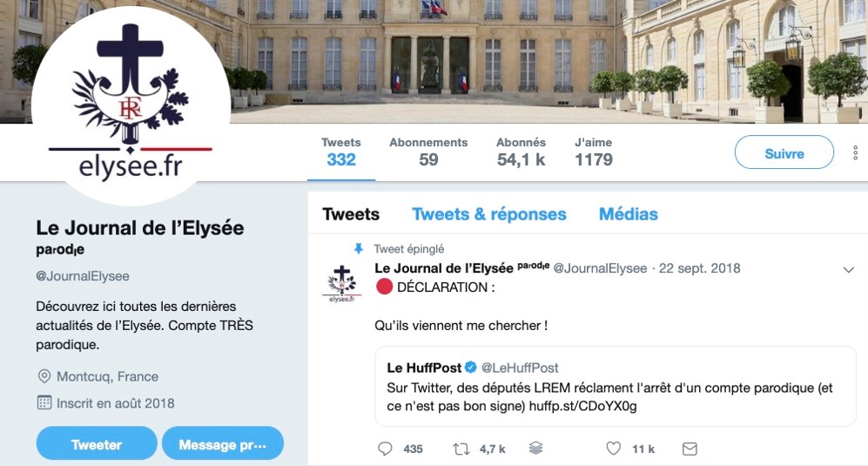
Task: Open the Abonnements count of 59
Action: tap(428, 152)
